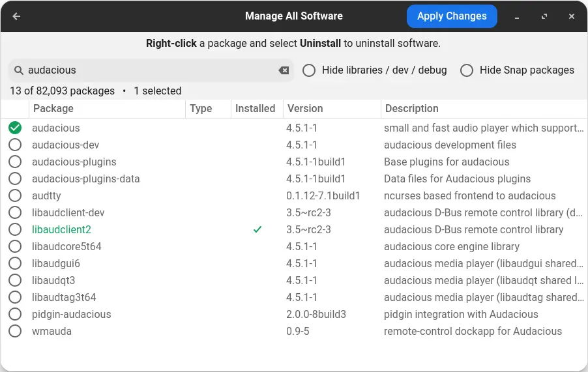This screenshot has height=372, width=588.
Task: Click the pidgin-audacious package name
Action: coord(72,314)
